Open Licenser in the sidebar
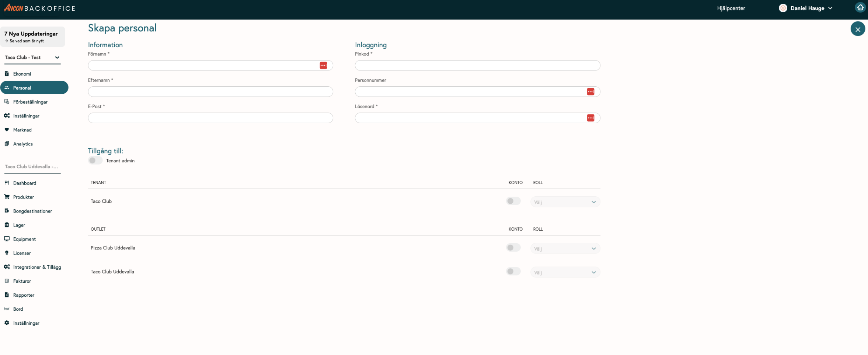 coord(22,253)
